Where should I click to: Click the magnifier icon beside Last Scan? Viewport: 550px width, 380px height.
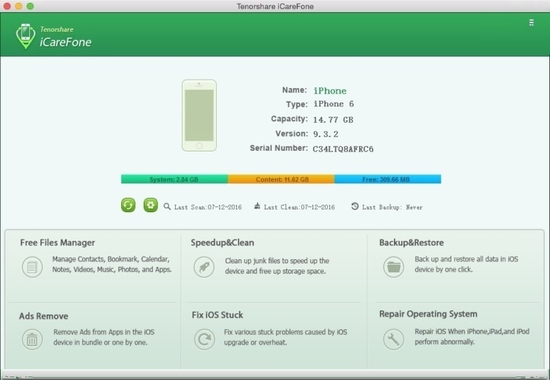point(167,206)
